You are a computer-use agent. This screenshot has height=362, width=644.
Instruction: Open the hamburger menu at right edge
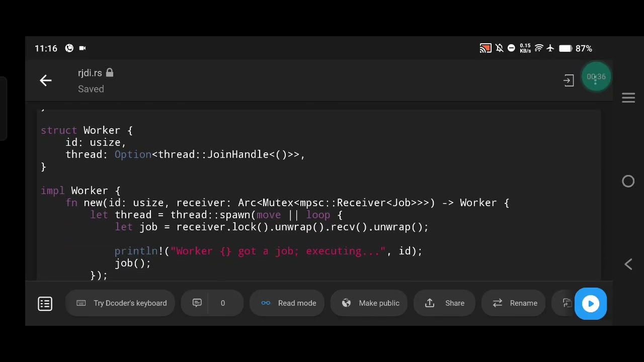click(628, 98)
